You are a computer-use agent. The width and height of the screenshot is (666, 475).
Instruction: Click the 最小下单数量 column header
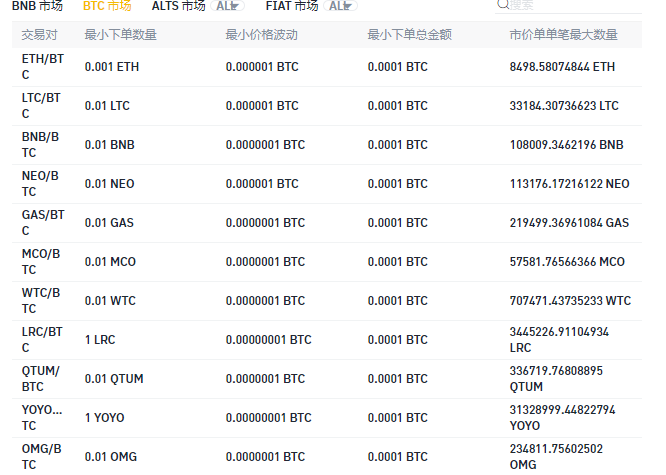(x=120, y=35)
